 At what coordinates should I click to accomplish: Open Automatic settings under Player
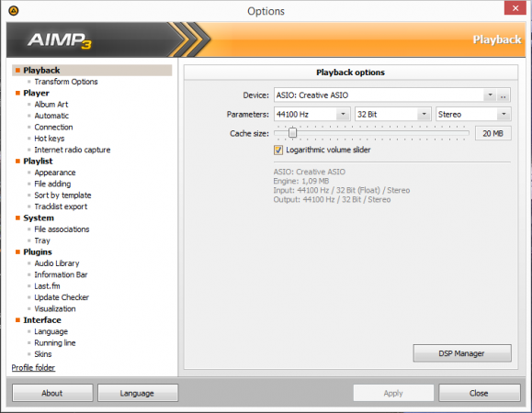coord(51,116)
